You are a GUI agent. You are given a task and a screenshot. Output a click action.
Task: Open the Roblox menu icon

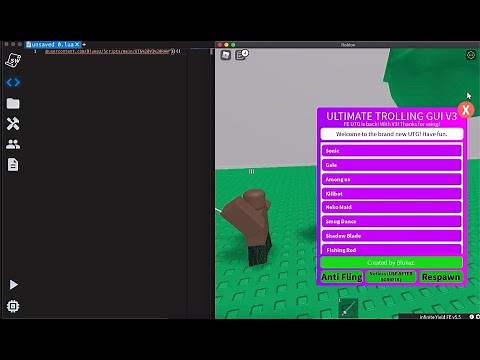[226, 55]
